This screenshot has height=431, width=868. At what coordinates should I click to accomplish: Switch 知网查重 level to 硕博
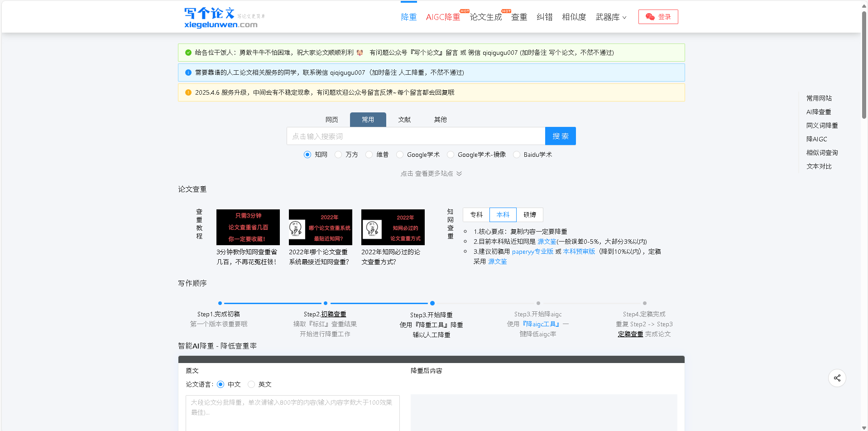point(530,214)
